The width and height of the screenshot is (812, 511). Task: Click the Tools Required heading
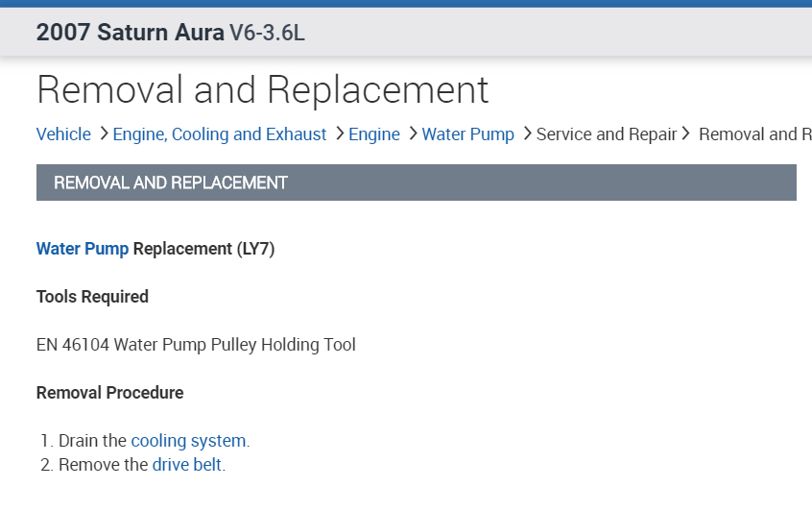[x=92, y=297]
